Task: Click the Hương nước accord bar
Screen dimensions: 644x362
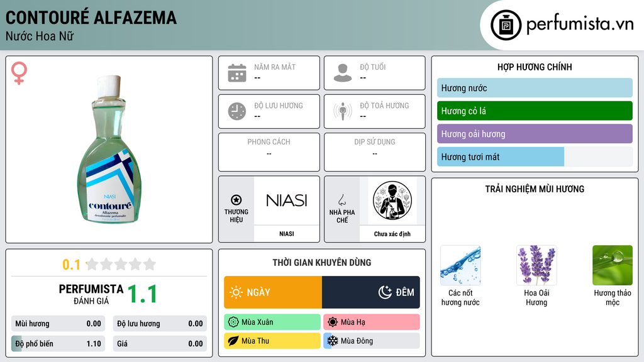Action: click(x=535, y=88)
